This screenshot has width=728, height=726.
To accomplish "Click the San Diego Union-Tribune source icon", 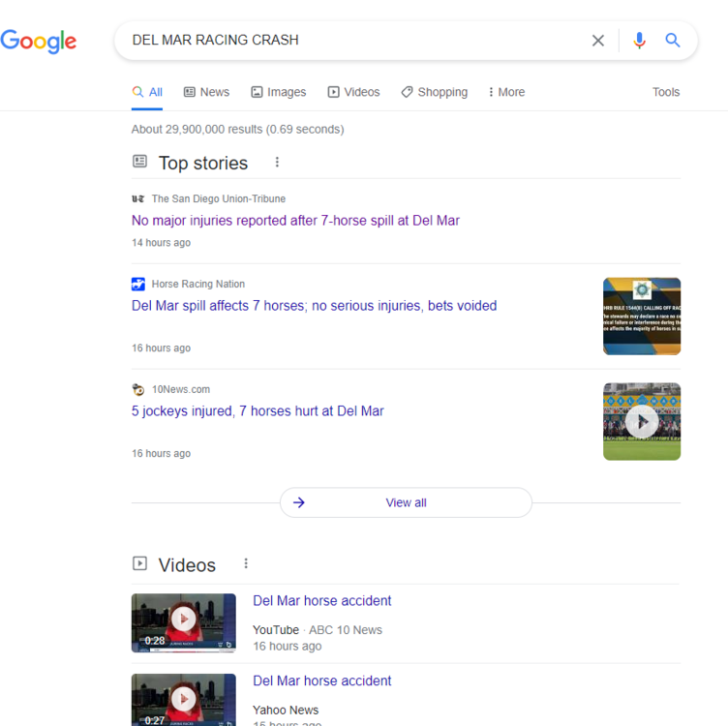I will (x=137, y=198).
